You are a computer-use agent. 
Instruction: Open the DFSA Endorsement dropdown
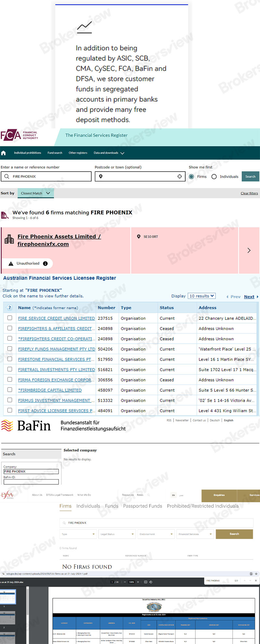156,534
